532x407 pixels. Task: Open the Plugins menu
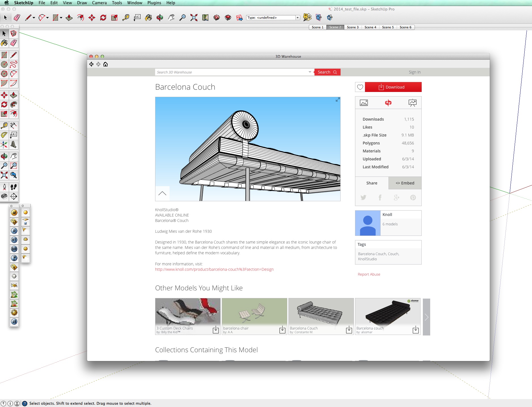[x=154, y=3]
